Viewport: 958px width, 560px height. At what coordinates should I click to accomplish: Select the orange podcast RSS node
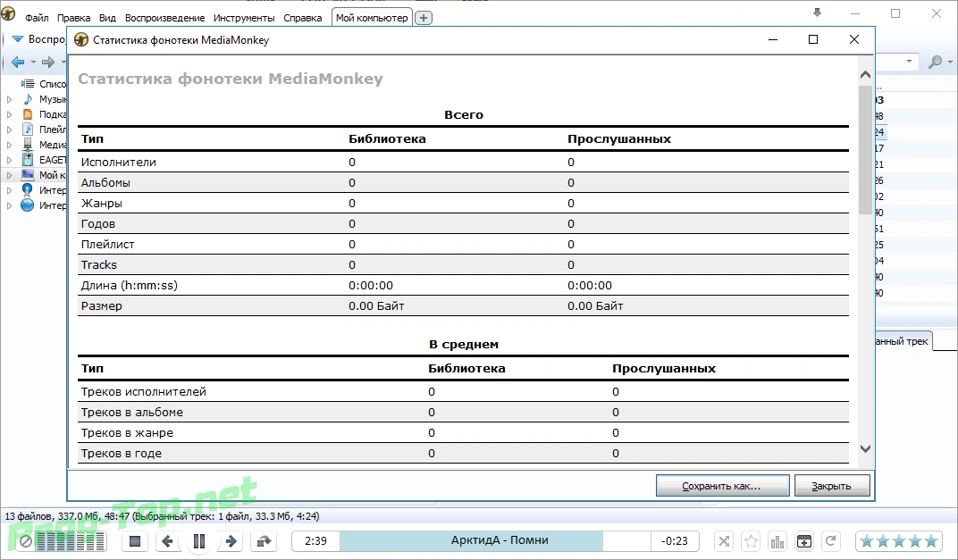(28, 114)
